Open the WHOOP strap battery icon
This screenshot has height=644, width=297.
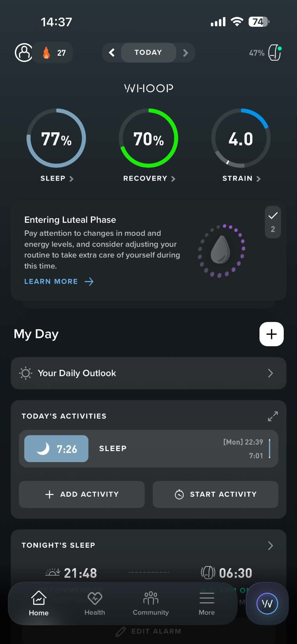275,53
